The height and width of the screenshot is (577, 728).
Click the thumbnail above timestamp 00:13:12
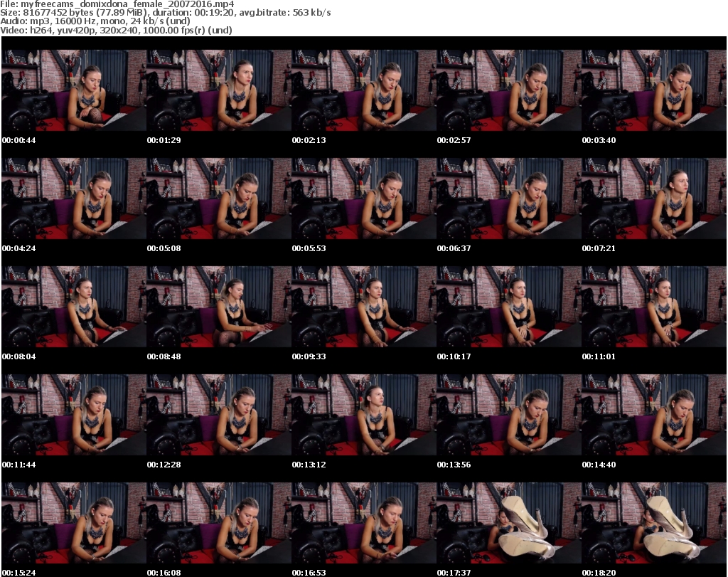(x=364, y=415)
